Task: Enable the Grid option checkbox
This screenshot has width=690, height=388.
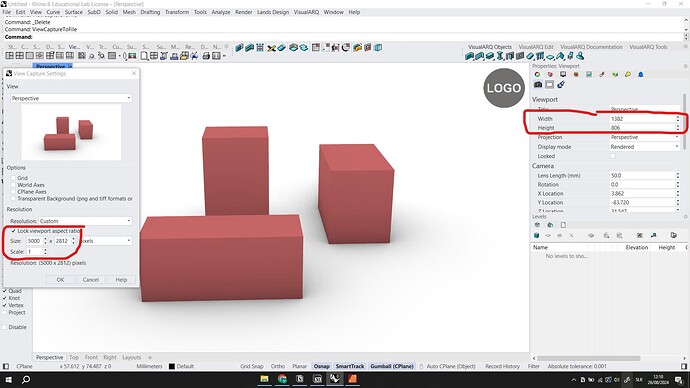Action: tap(13, 178)
